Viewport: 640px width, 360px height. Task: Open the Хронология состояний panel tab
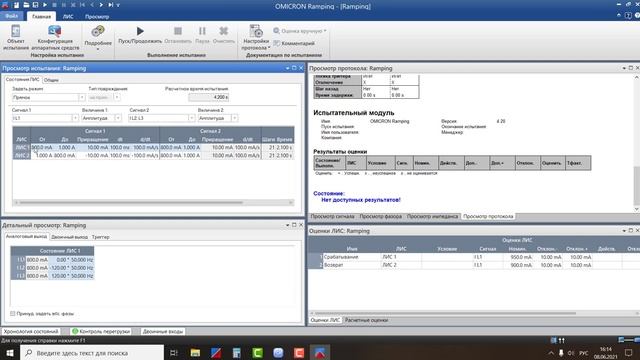pos(31,331)
